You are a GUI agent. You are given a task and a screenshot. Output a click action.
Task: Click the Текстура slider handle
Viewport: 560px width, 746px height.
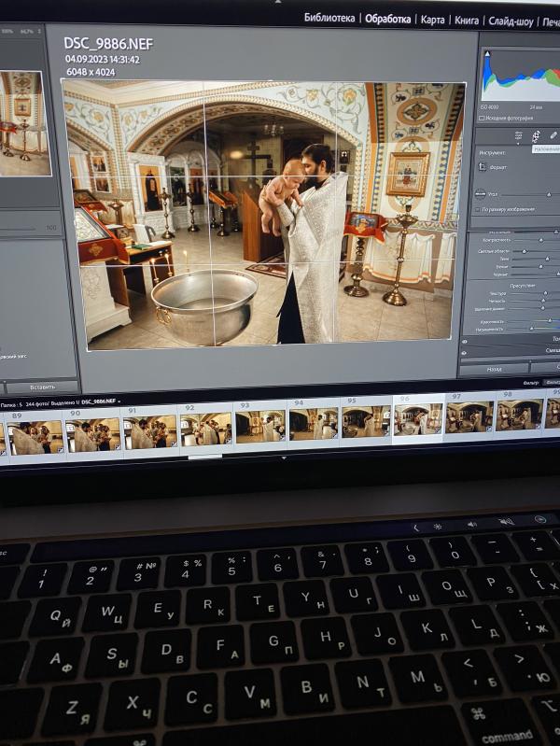point(545,293)
